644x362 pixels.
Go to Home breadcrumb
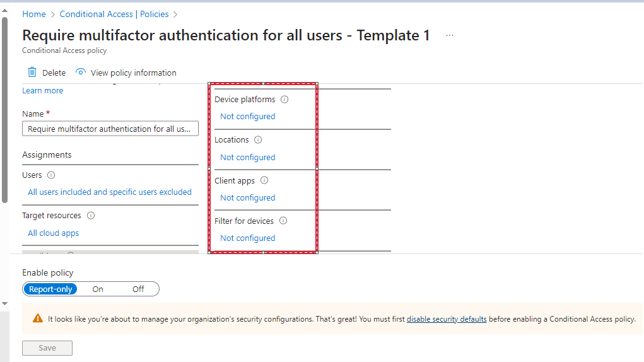tap(34, 14)
